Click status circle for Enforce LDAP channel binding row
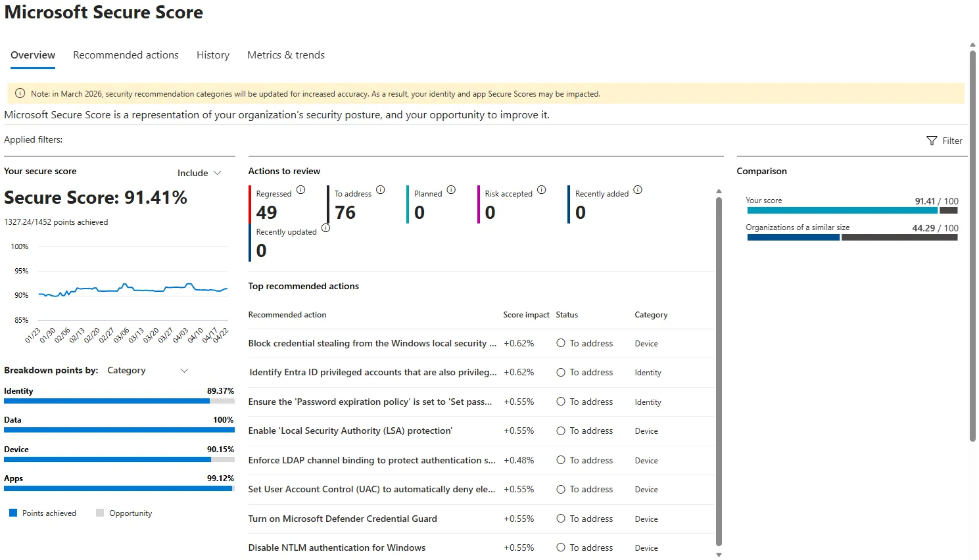This screenshot has width=979, height=560. click(561, 460)
